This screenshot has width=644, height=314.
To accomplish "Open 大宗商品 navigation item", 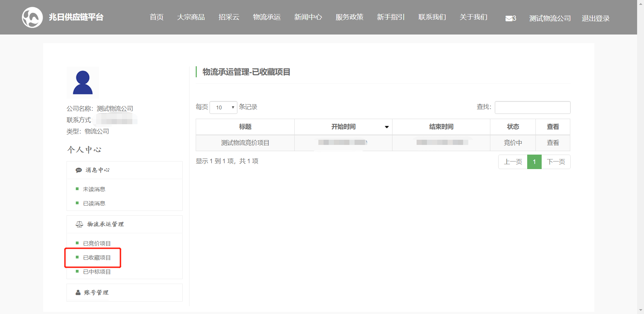I will pyautogui.click(x=191, y=17).
